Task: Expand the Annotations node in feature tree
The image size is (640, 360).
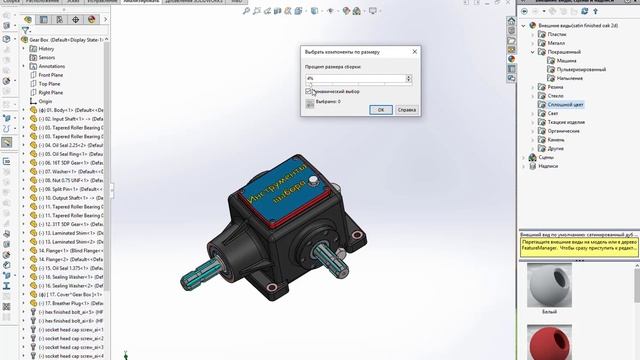Action: point(23,66)
